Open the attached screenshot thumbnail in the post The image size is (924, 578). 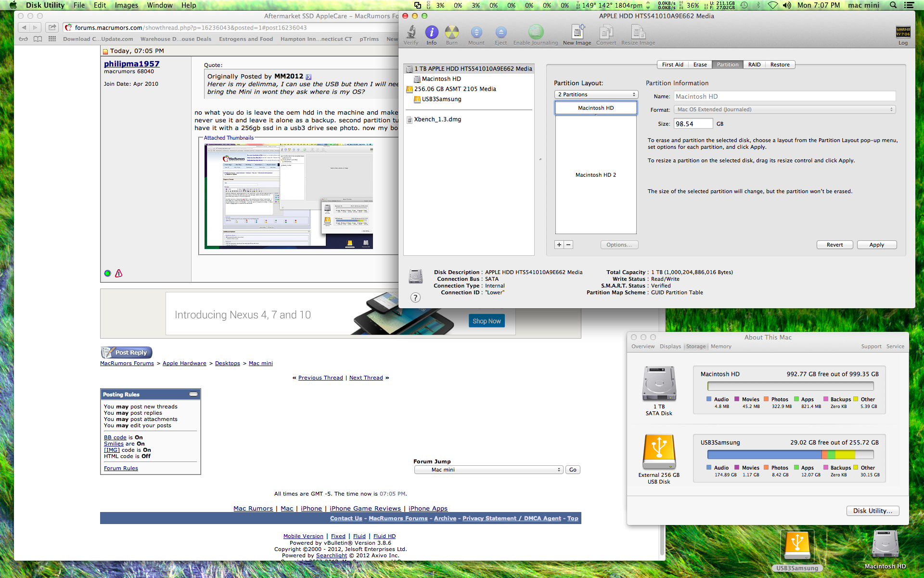click(289, 196)
